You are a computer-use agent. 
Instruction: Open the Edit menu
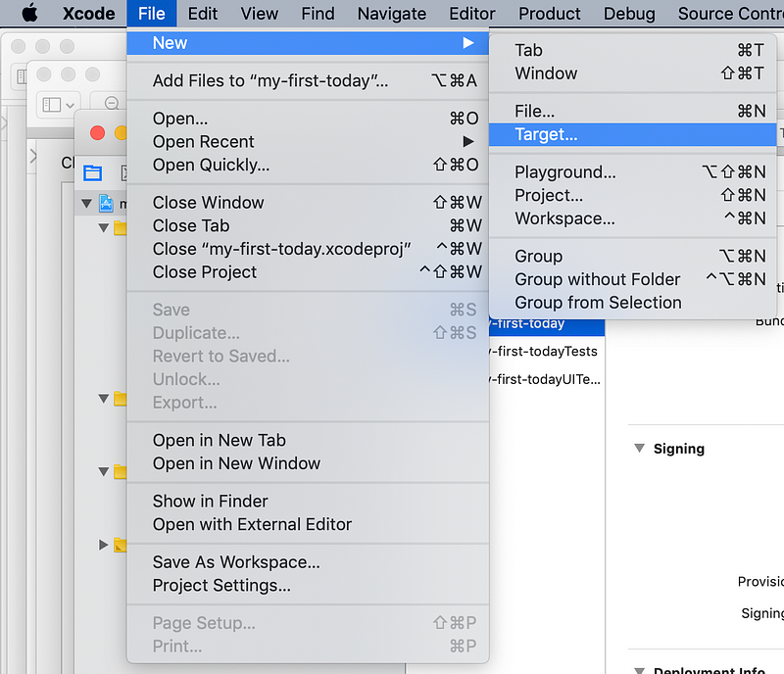[203, 14]
